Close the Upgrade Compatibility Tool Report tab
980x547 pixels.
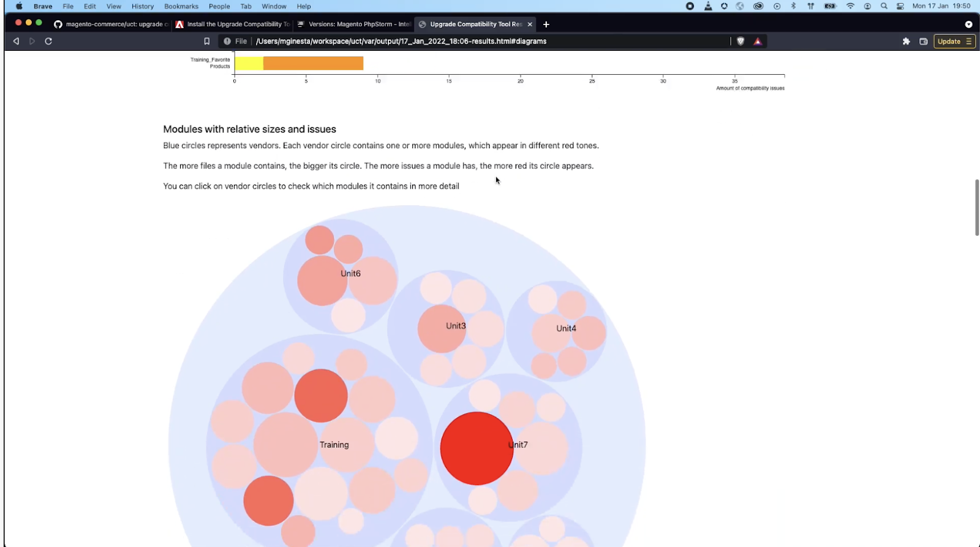coord(530,24)
